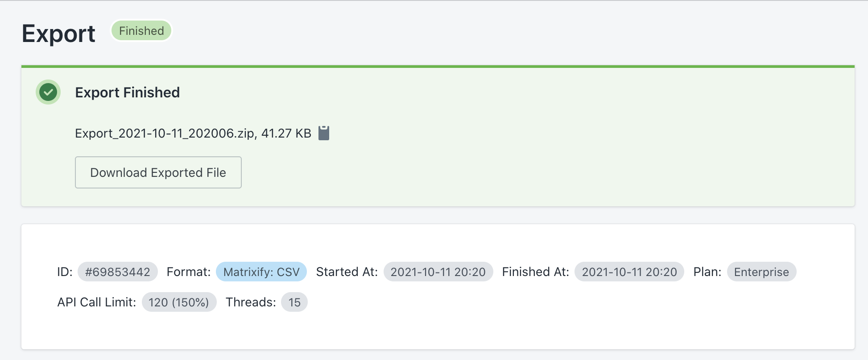
Task: Select the Enterprise plan badge
Action: [761, 272]
